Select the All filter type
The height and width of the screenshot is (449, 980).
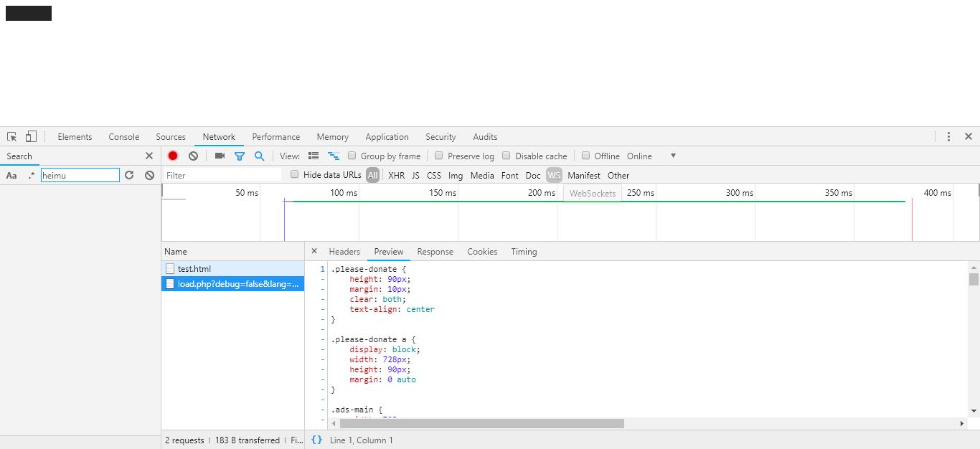coord(372,175)
